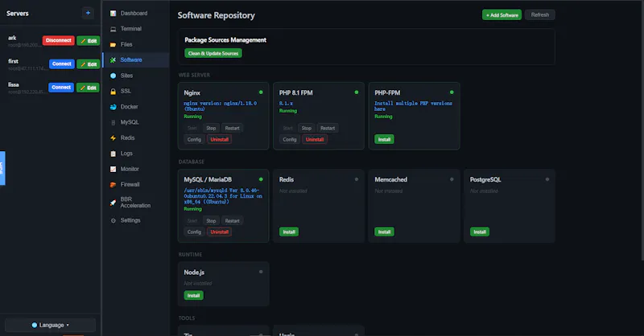
Task: Stop PHP 8.1 FPM
Action: pos(307,128)
